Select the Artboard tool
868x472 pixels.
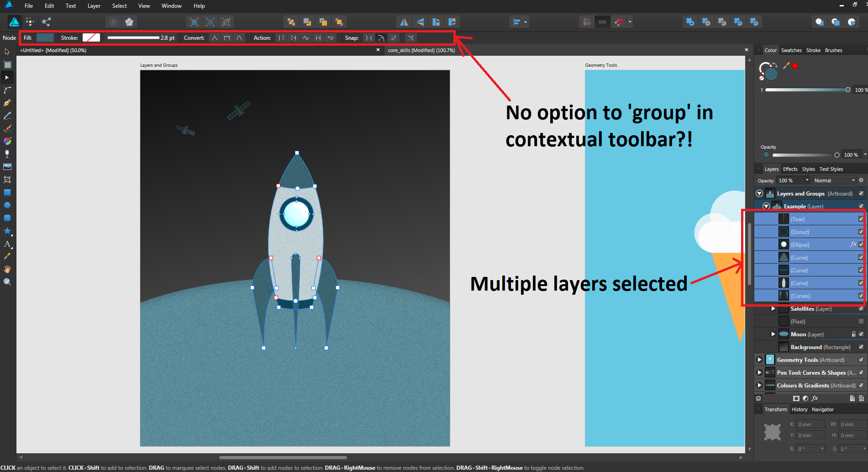coord(7,64)
